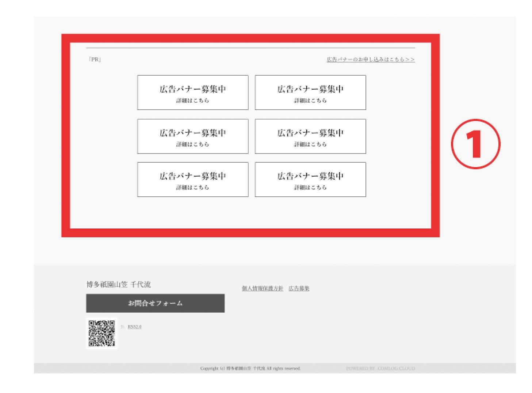Image resolution: width=532 pixels, height=393 pixels.
Task: Open the 個人情報保護方針 link
Action: click(262, 288)
